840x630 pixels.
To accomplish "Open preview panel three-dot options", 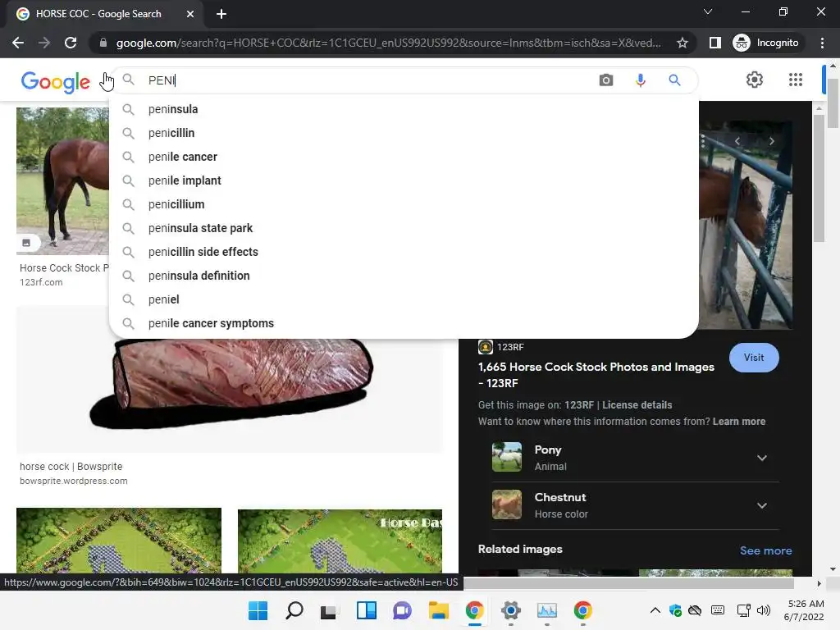I will 703,141.
